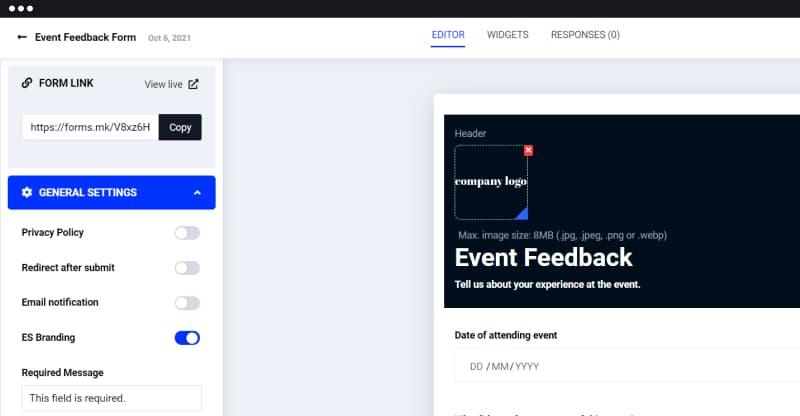Click the Oct 6, 2021 date text
Image resolution: width=800 pixels, height=416 pixels.
click(169, 38)
